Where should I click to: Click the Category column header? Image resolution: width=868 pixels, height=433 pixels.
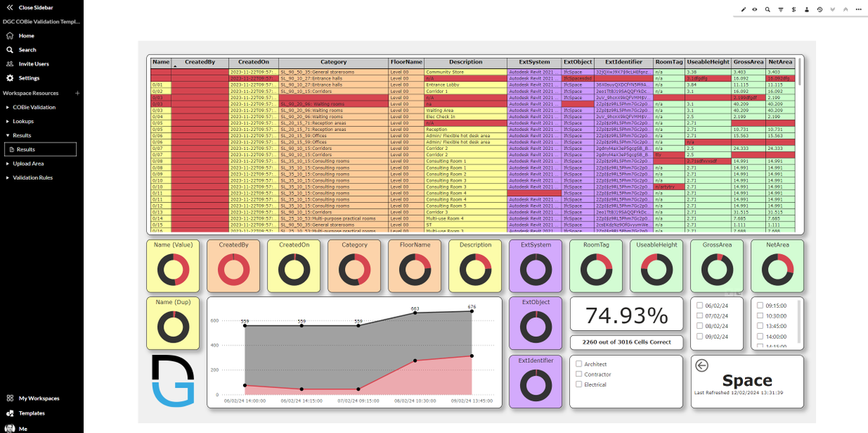[x=333, y=62]
